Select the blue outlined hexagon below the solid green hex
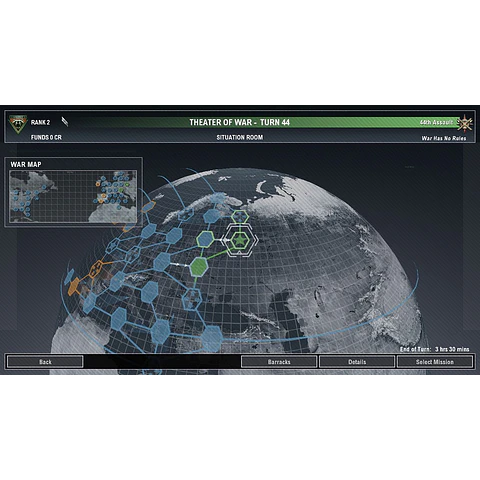This screenshot has width=480, height=480. (x=192, y=299)
